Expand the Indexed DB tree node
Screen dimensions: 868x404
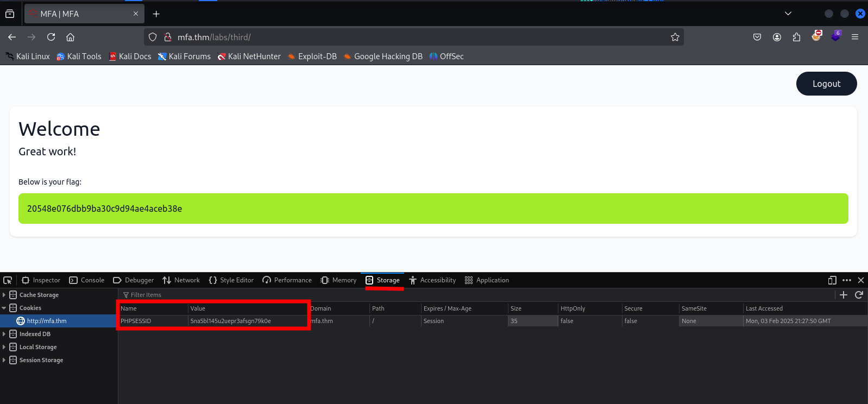(x=4, y=334)
